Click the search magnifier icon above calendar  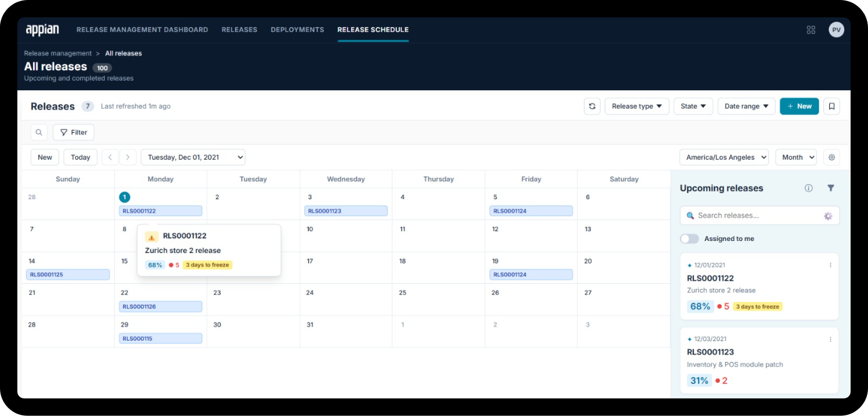(39, 132)
